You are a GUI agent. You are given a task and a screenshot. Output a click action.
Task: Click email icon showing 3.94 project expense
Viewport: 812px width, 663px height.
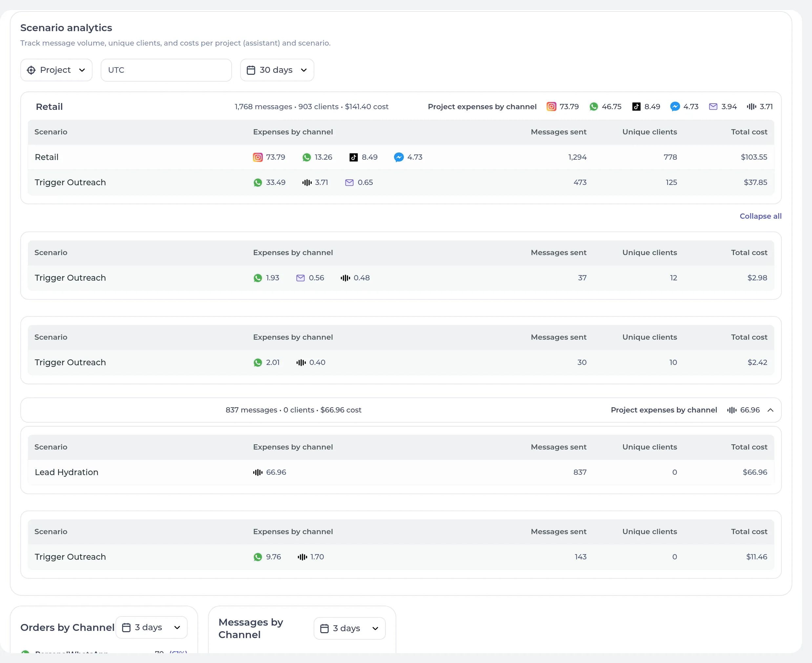click(713, 107)
